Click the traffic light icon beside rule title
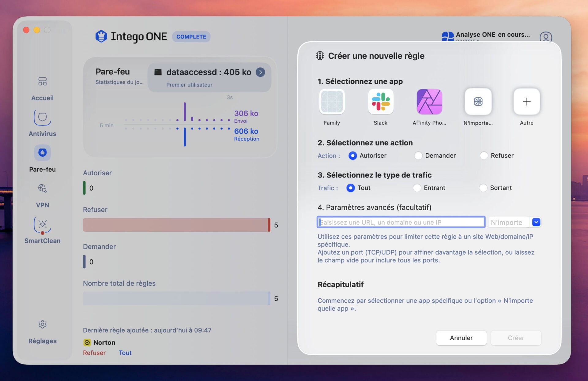 (x=320, y=56)
